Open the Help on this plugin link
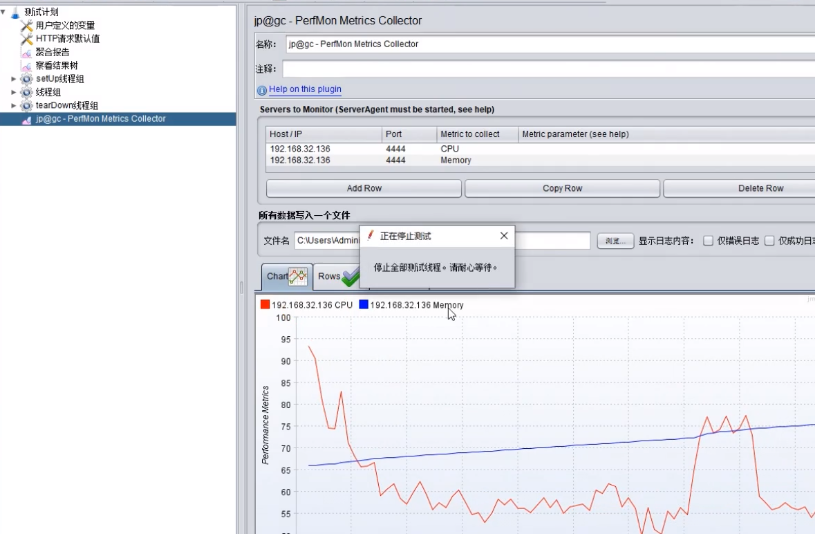The width and height of the screenshot is (815, 534). point(305,89)
